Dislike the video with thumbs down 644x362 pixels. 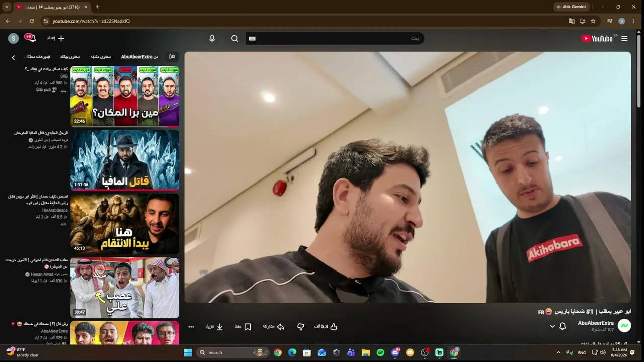click(301, 327)
